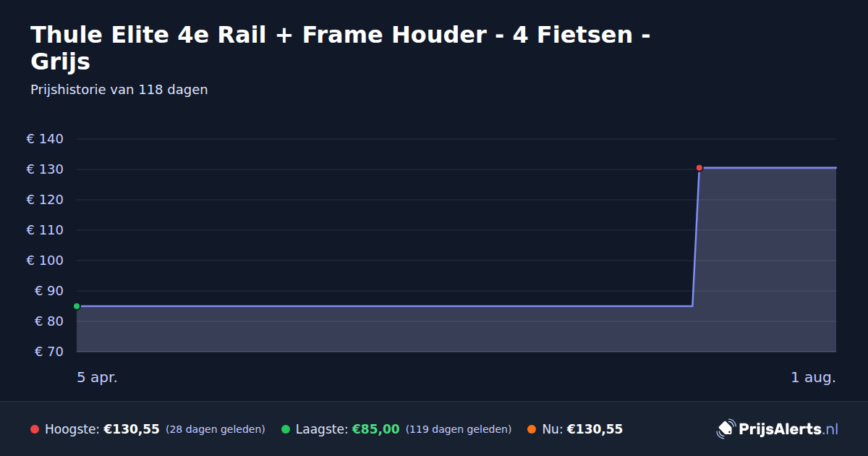Click the green Laagste legend dot
Viewport: 868px width, 456px height.
tap(286, 429)
